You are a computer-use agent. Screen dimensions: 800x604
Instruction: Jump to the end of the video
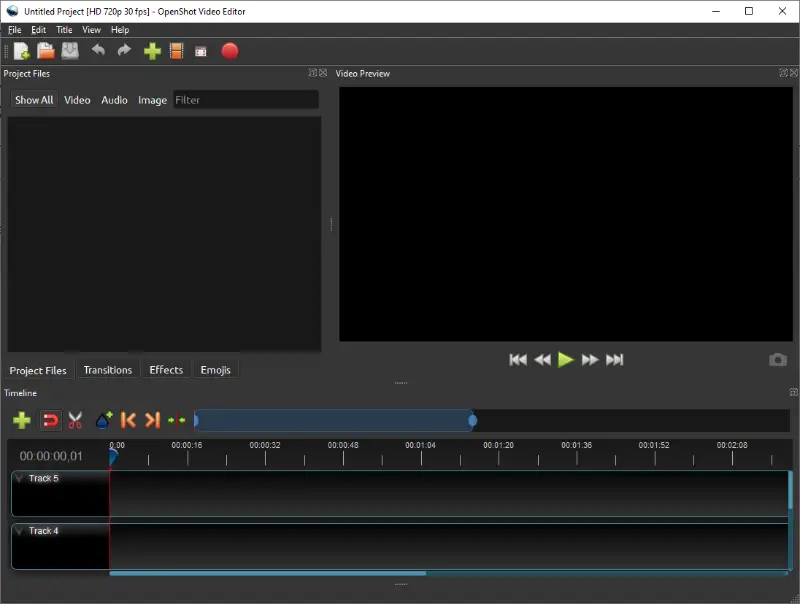point(615,360)
